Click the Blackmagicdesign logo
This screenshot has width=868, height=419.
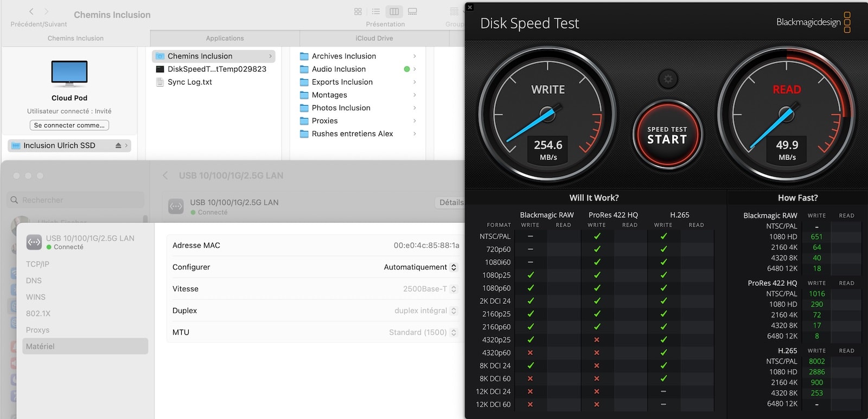point(813,22)
